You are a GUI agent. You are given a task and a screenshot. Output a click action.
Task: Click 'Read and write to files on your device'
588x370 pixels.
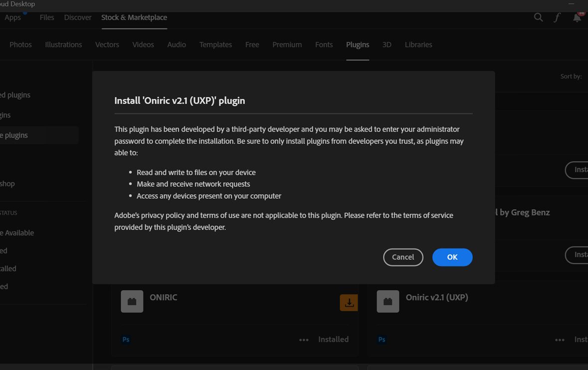tap(196, 172)
